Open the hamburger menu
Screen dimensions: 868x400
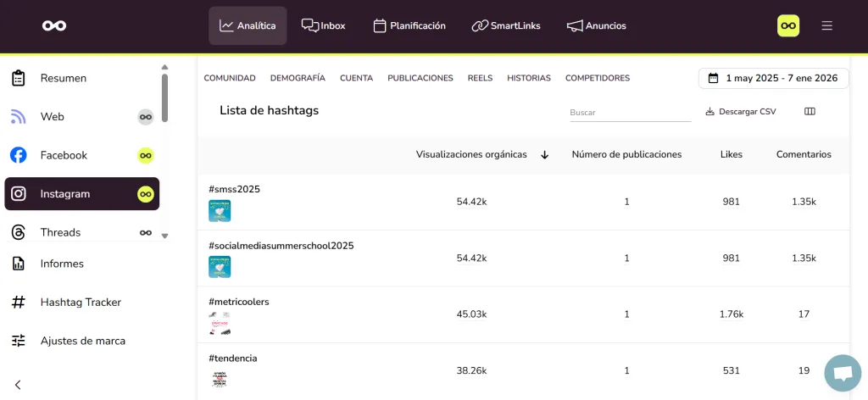point(827,25)
